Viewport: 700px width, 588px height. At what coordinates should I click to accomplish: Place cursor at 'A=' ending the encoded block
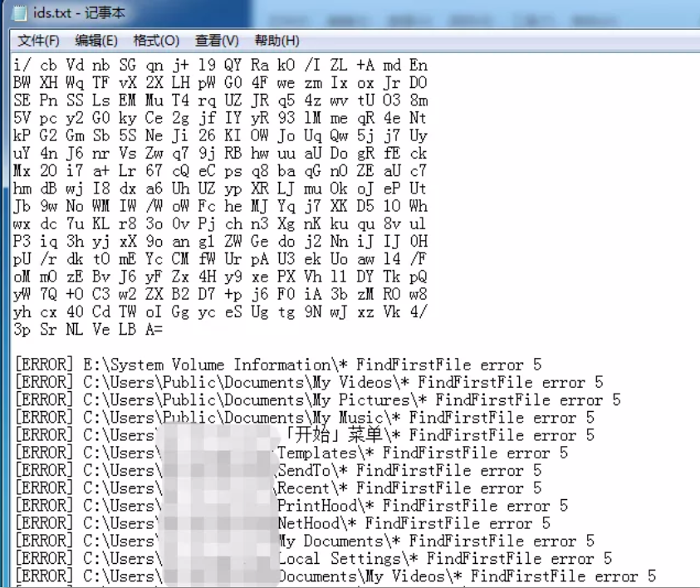[154, 330]
